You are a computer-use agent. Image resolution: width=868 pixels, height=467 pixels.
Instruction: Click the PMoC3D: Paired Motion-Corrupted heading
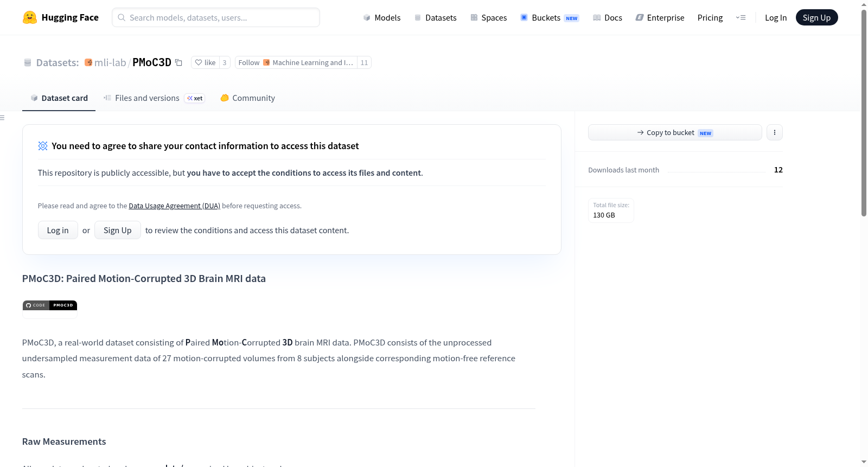coord(144,279)
